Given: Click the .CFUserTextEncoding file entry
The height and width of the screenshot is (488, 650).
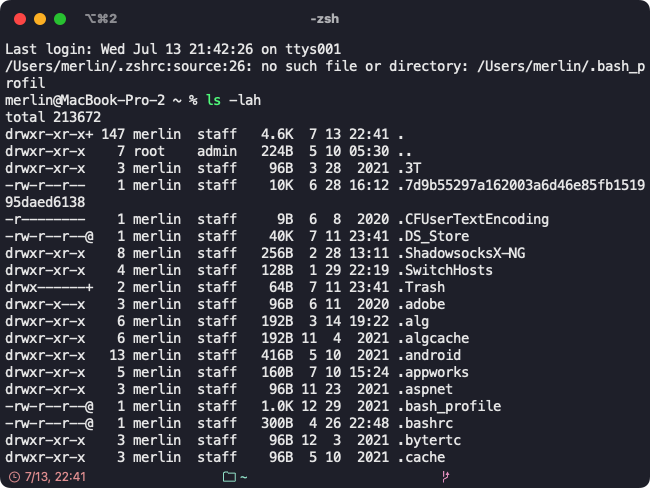Looking at the screenshot, I should tap(473, 219).
